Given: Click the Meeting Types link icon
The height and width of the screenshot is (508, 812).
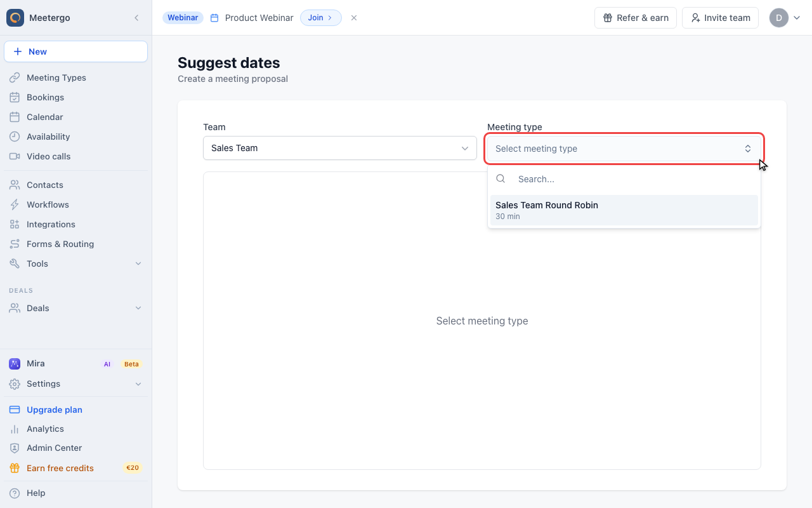Looking at the screenshot, I should [15, 77].
